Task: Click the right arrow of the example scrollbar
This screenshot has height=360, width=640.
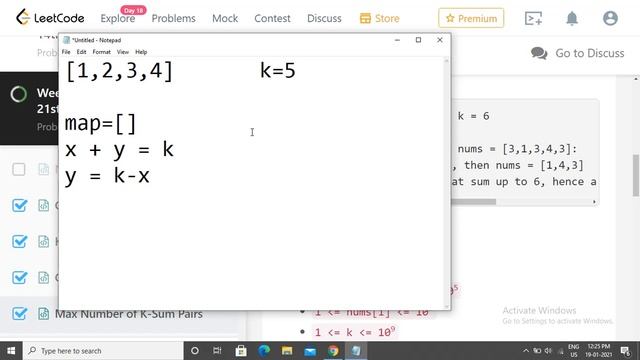Action: pos(594,202)
